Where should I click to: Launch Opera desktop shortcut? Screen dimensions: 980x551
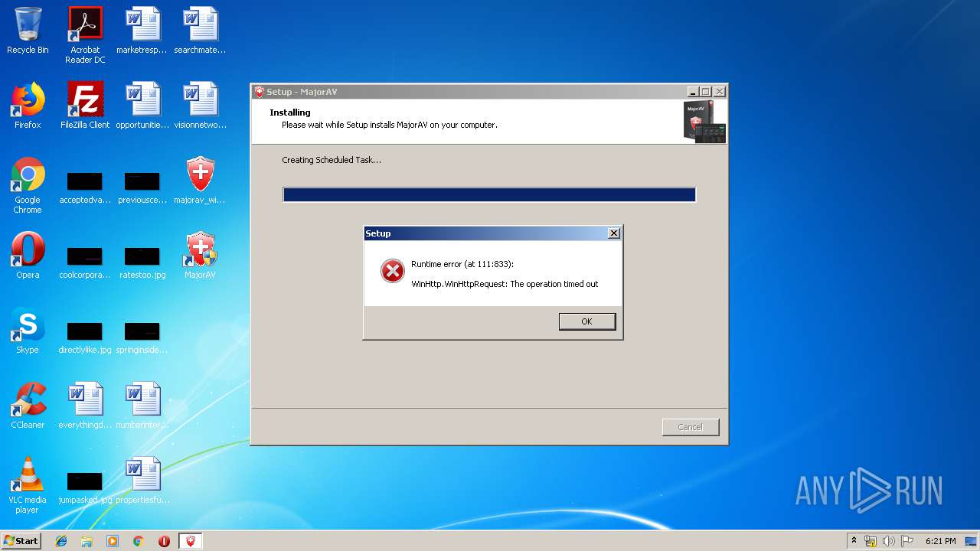(x=28, y=256)
